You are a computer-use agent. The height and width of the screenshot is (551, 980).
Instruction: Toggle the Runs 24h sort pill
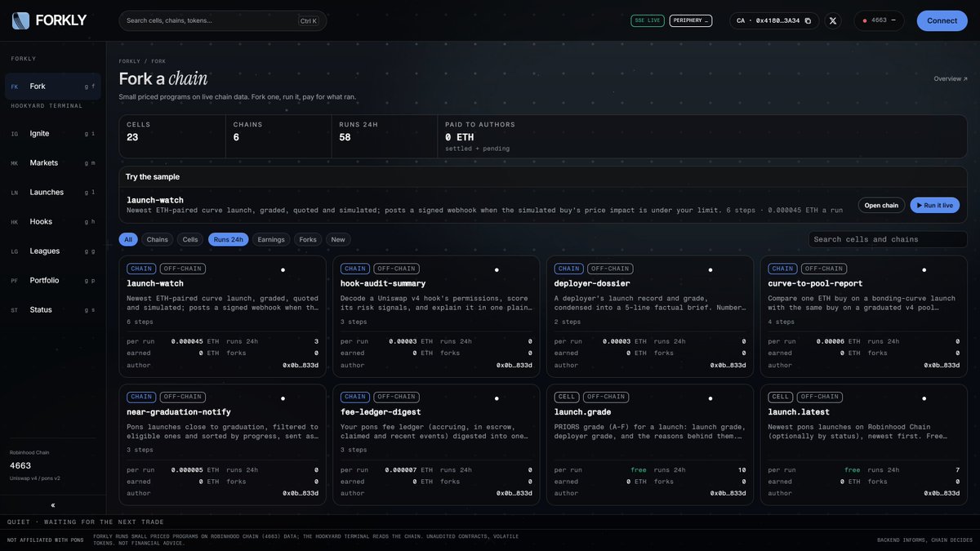point(229,239)
